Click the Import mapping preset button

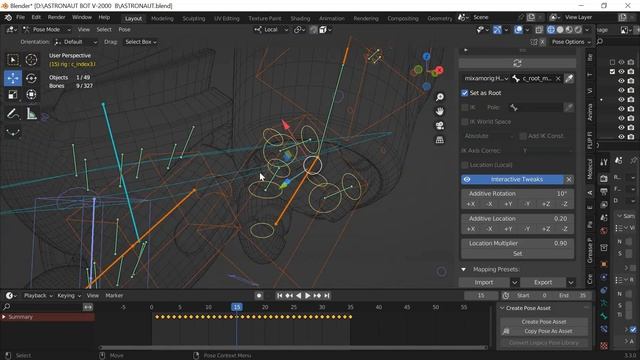coord(484,282)
